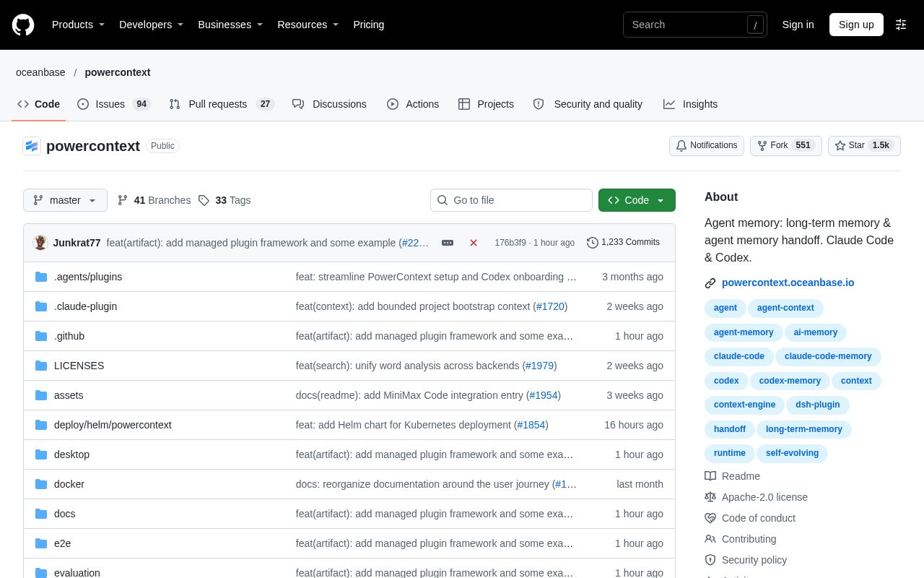Open Junkrat77's avatar
924x578 pixels.
[x=40, y=243]
